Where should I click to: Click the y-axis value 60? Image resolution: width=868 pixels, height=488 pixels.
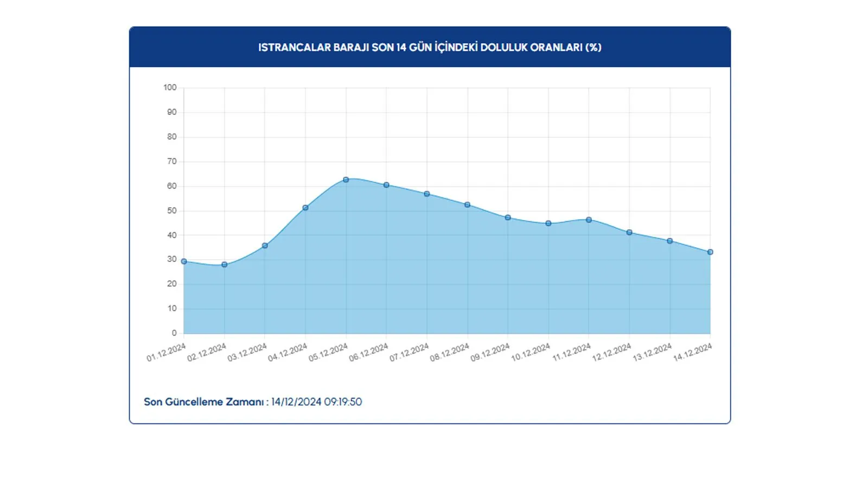click(172, 186)
